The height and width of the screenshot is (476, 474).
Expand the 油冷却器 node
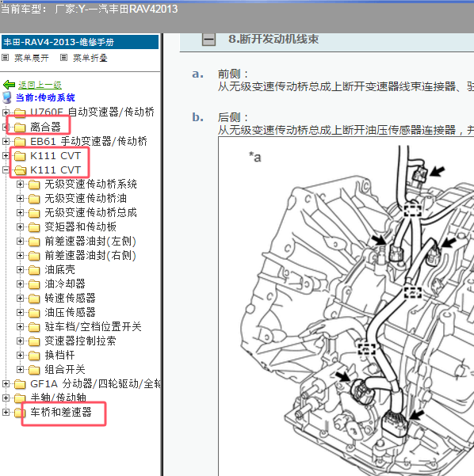[x=20, y=284]
